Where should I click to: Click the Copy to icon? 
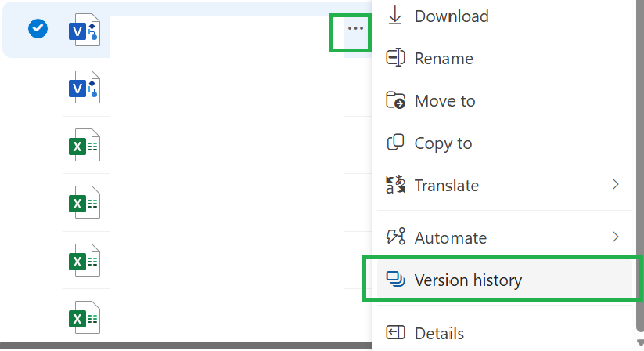395,143
